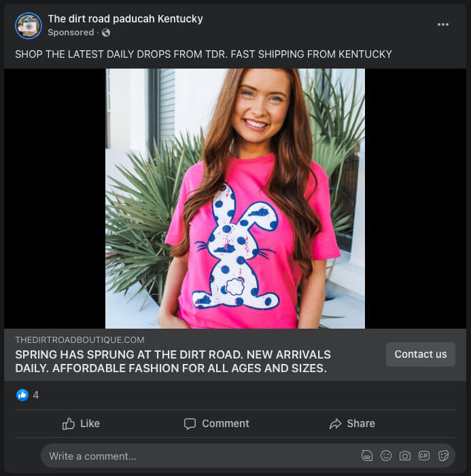Viewport: 471px width, 476px height.
Task: Open the post options three-dot menu
Action: click(x=443, y=24)
